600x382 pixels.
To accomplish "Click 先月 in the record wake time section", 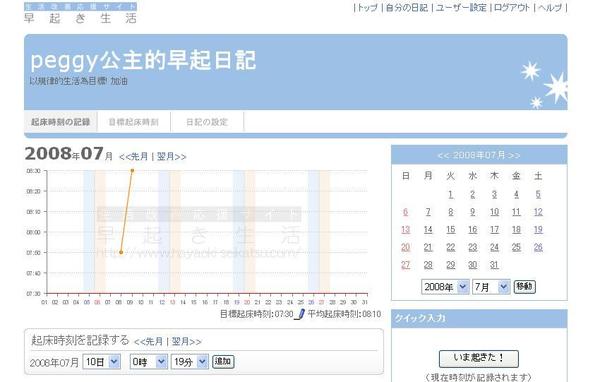I will pos(148,341).
